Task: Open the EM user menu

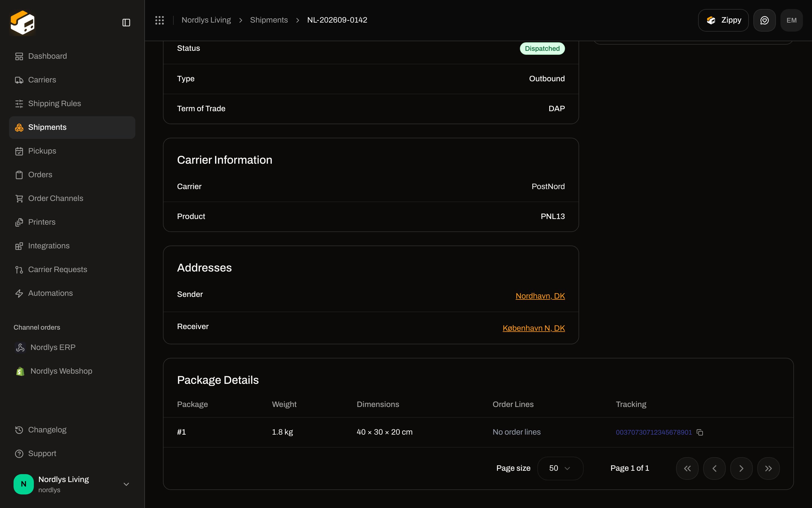Action: (x=791, y=20)
